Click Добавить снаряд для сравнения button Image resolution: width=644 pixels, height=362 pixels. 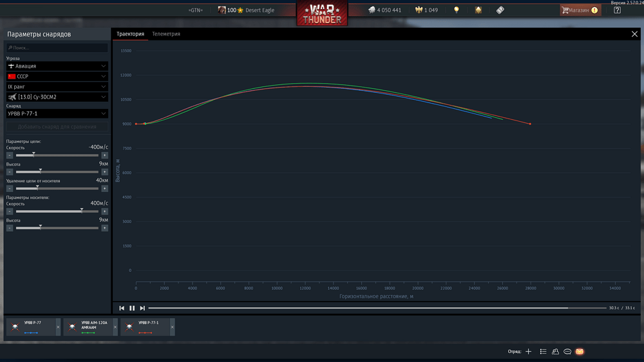57,126
